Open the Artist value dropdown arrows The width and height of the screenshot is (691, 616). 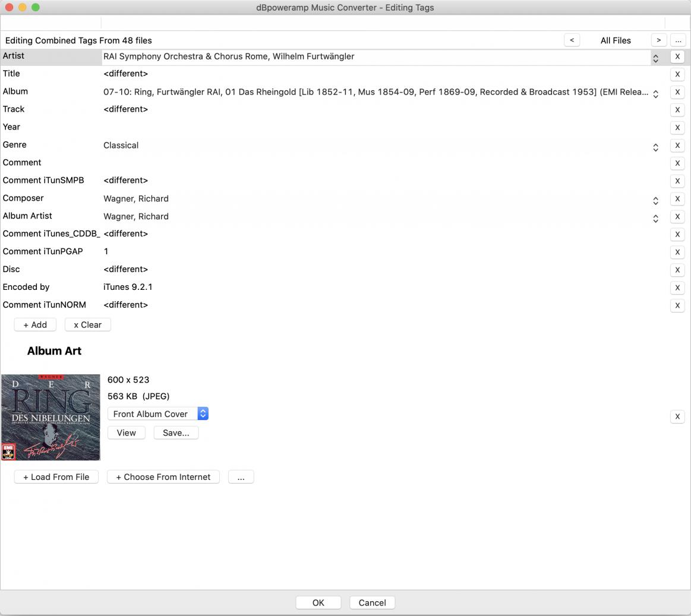coord(655,58)
